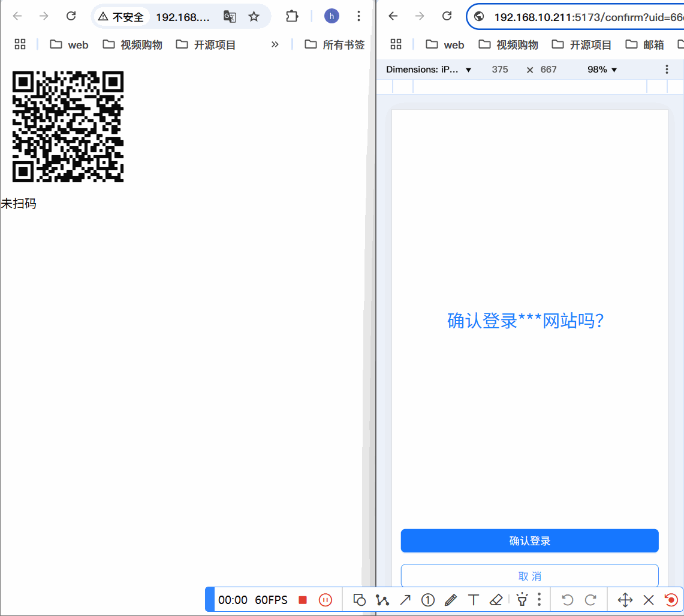This screenshot has width=684, height=616.
Task: Select the text annotation tool
Action: coord(474,599)
